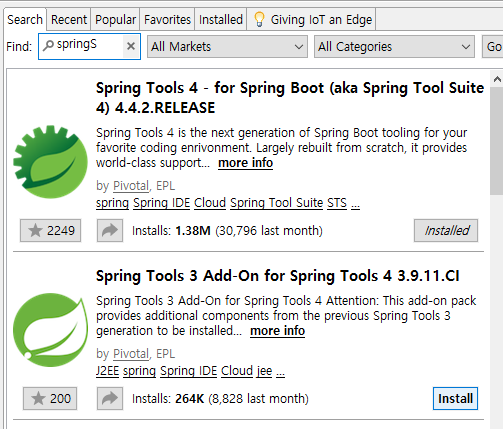Star Spring Tools 4 with 2249 favorites
Viewport: 503px width, 429px height.
click(50, 230)
